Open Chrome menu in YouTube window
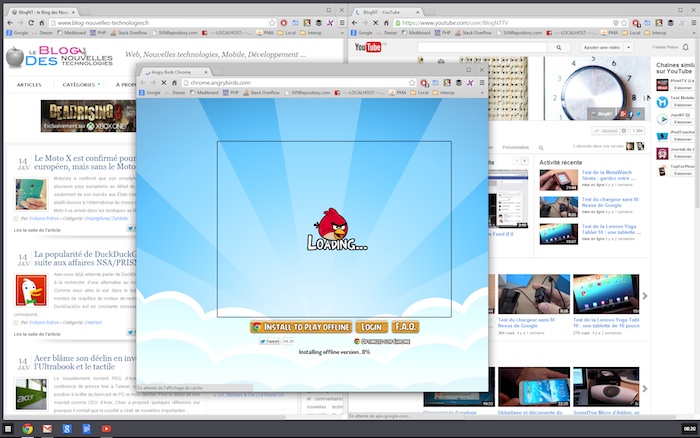 click(x=693, y=22)
